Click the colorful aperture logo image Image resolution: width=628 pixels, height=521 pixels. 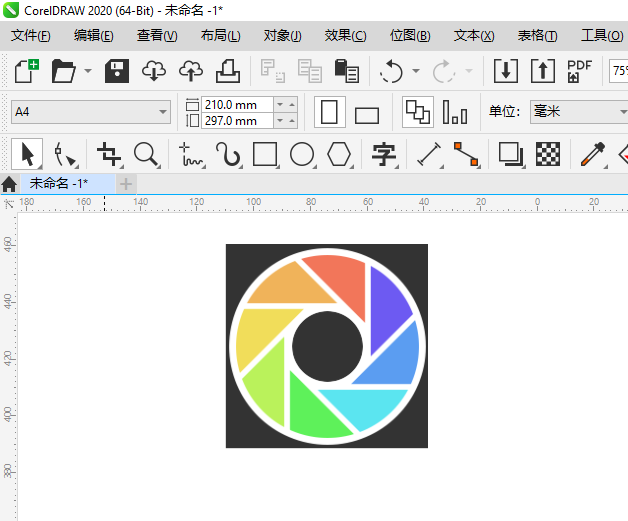pos(327,346)
